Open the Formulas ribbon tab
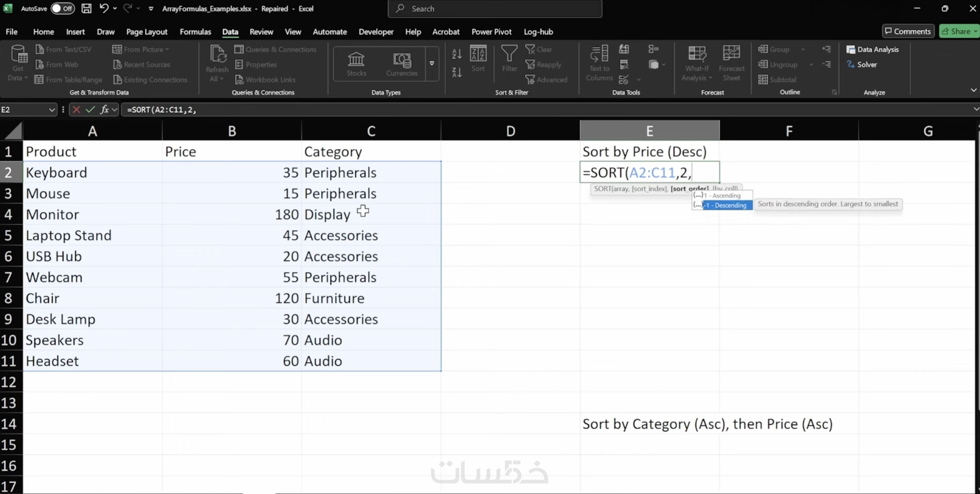Image resolution: width=980 pixels, height=494 pixels. [x=195, y=32]
